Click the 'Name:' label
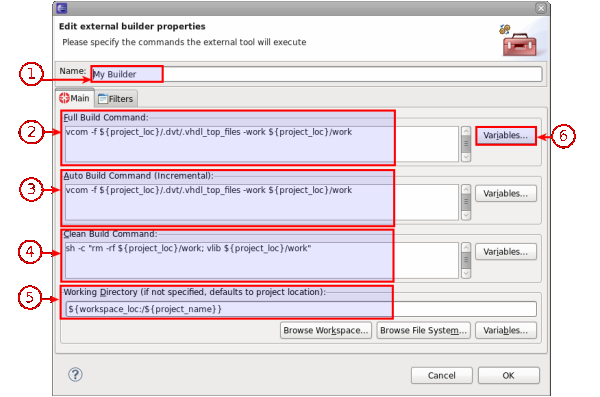The width and height of the screenshot is (600, 397). [x=73, y=71]
